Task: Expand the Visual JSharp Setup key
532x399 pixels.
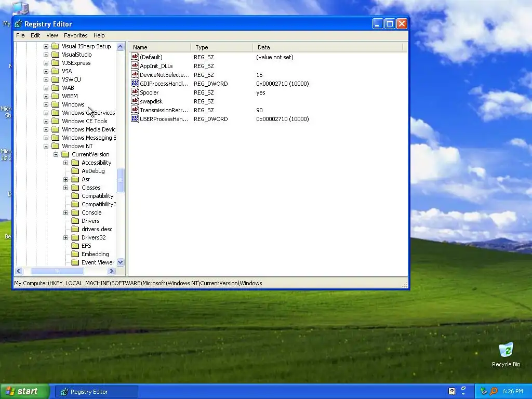Action: (46, 46)
